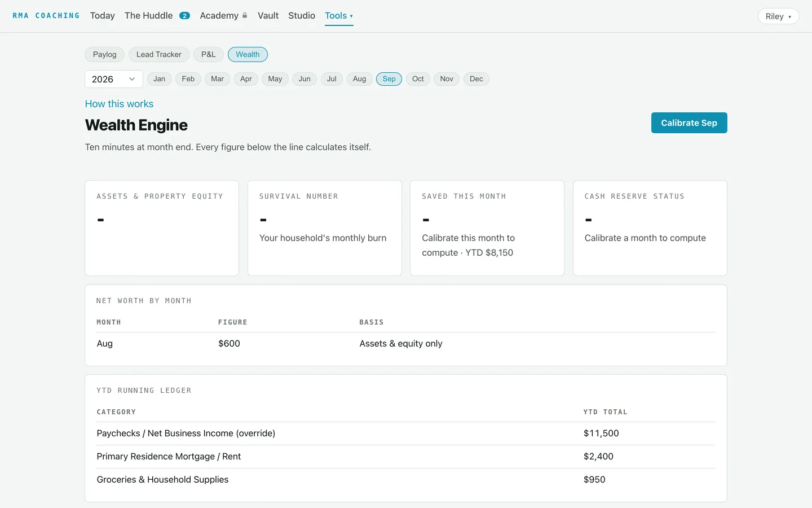Click the Paychecks / Net Business Income row

(406, 433)
